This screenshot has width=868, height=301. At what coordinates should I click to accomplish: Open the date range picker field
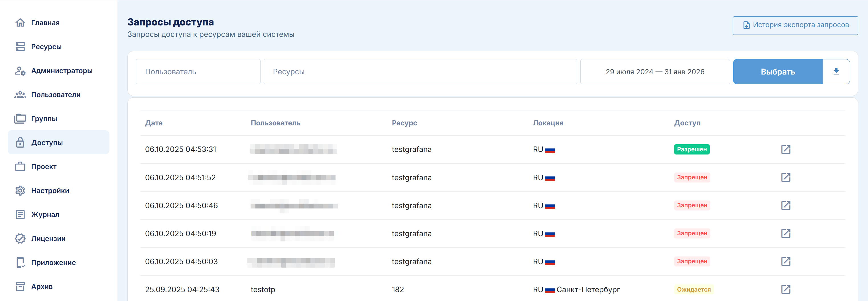click(x=655, y=72)
